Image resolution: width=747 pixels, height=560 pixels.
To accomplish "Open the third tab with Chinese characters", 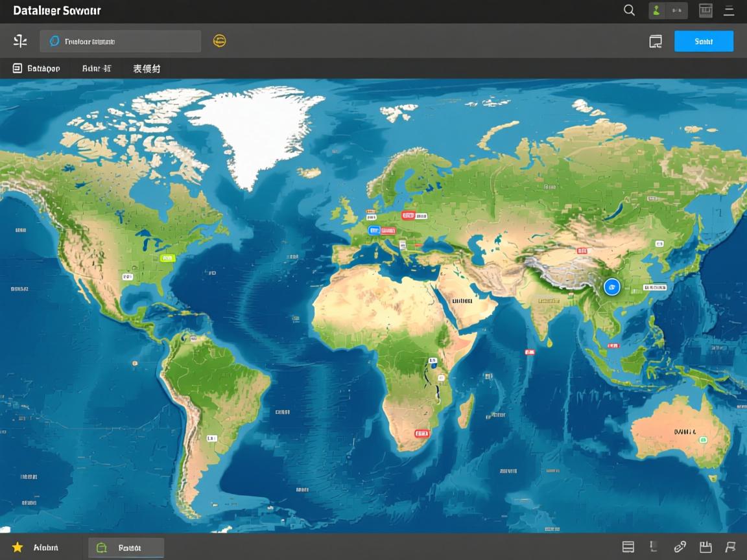I will (x=147, y=68).
